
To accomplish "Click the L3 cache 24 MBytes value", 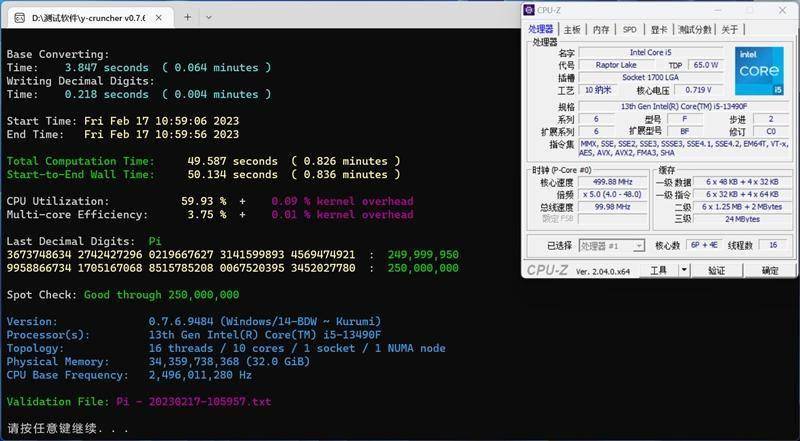I will (742, 219).
